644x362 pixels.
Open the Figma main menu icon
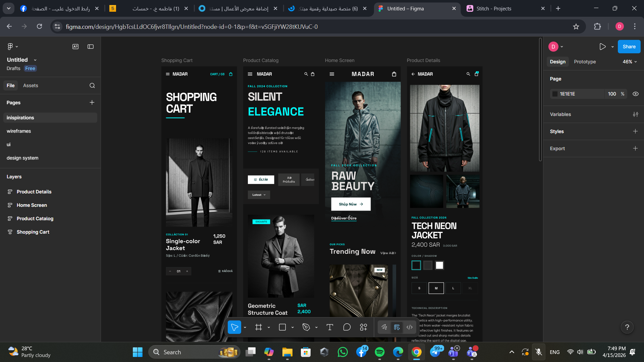(12, 47)
